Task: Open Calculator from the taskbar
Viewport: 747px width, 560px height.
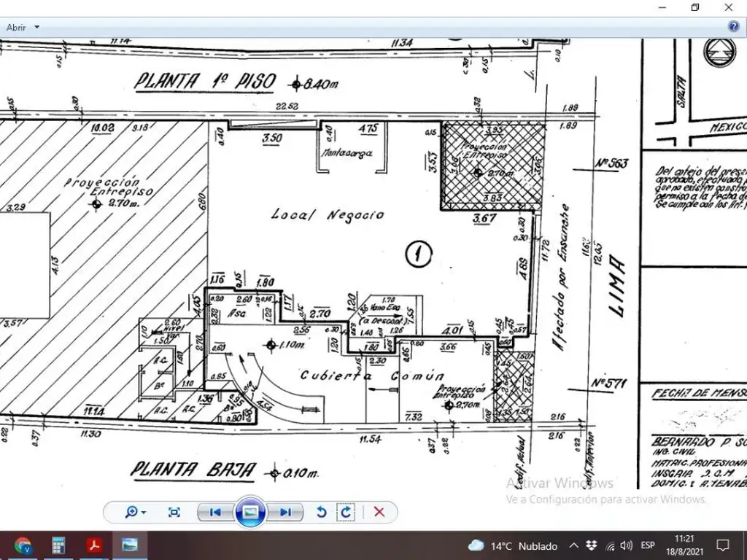Action: 58,545
